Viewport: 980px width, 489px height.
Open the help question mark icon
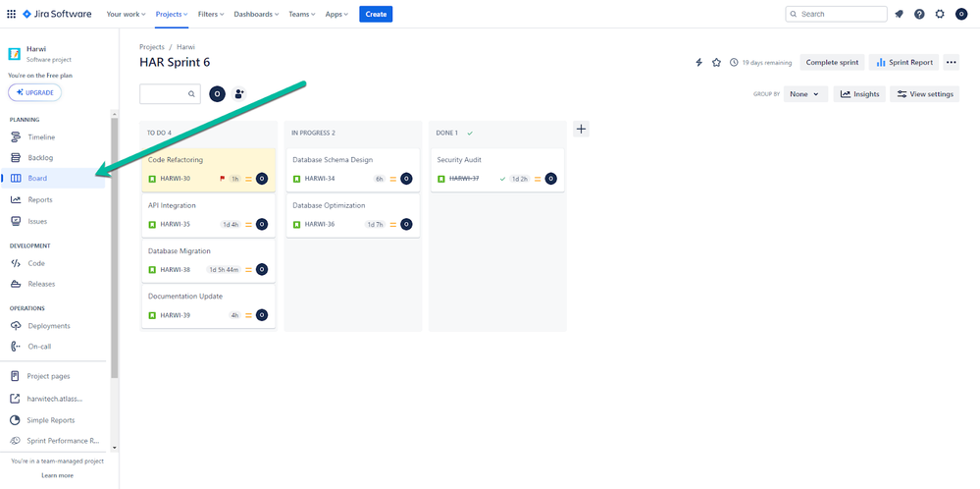click(x=919, y=14)
